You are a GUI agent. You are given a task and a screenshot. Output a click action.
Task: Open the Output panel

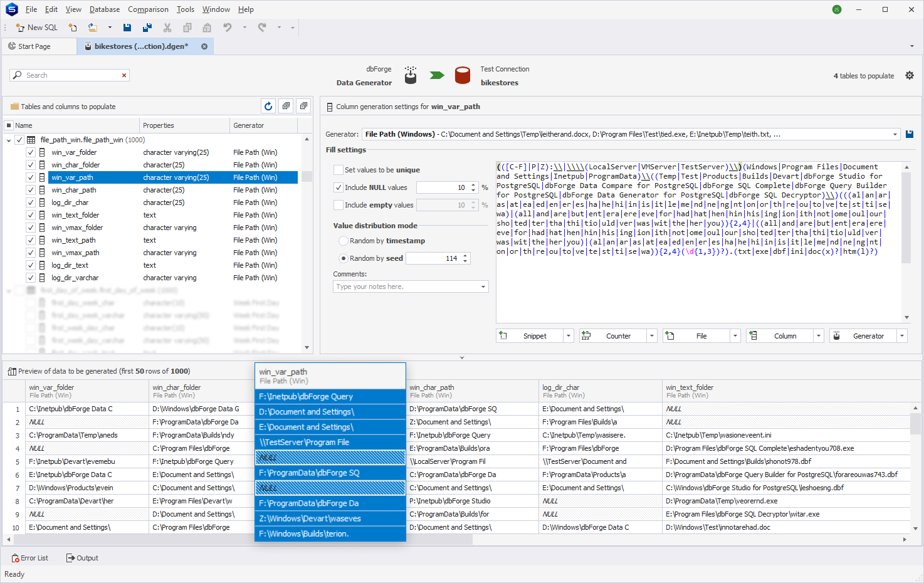pyautogui.click(x=83, y=558)
